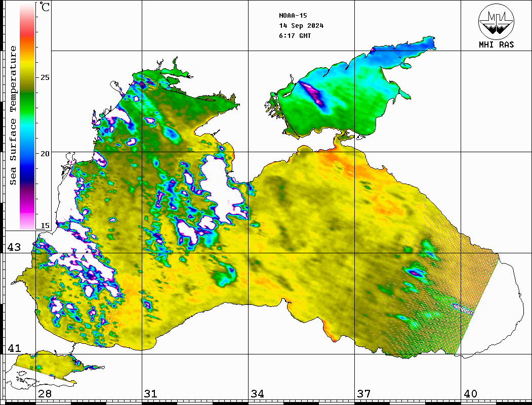Click the date "14 Sep 2024"

click(301, 26)
